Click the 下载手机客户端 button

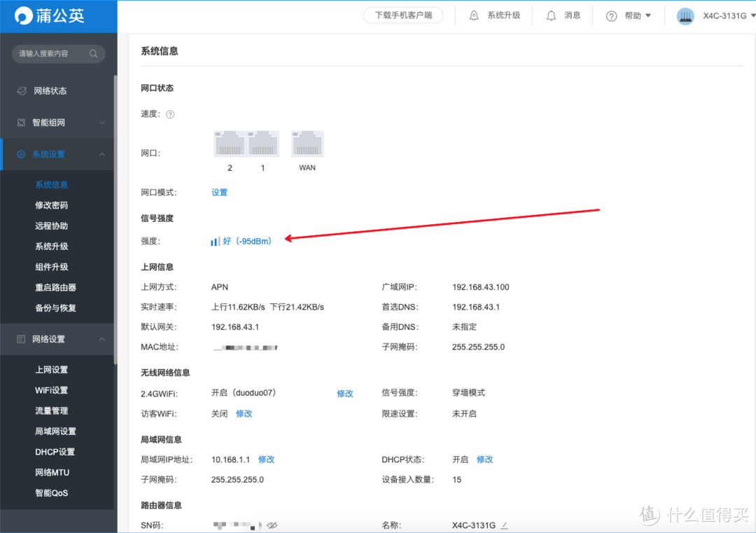[403, 15]
